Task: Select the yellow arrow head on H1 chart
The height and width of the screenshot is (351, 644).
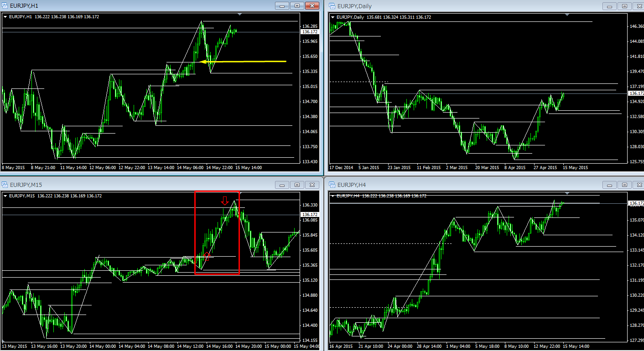Action: [204, 62]
